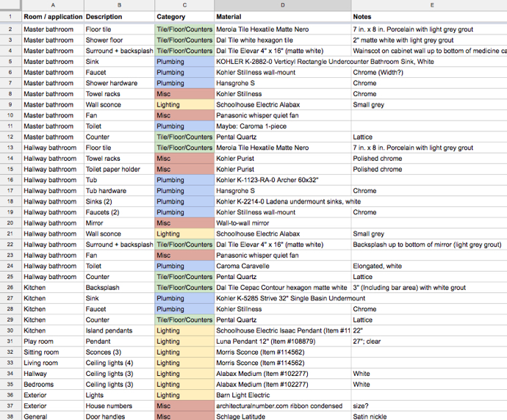Select the 'KOHLER K-2882-0 Verticyl' sink cell

(x=283, y=62)
